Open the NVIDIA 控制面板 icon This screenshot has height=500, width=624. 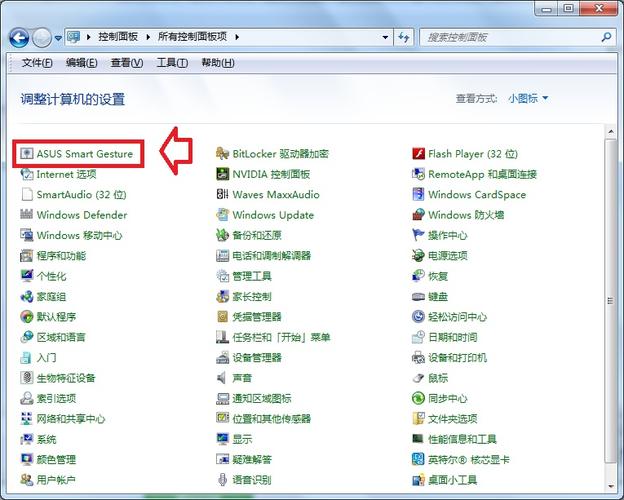point(222,174)
